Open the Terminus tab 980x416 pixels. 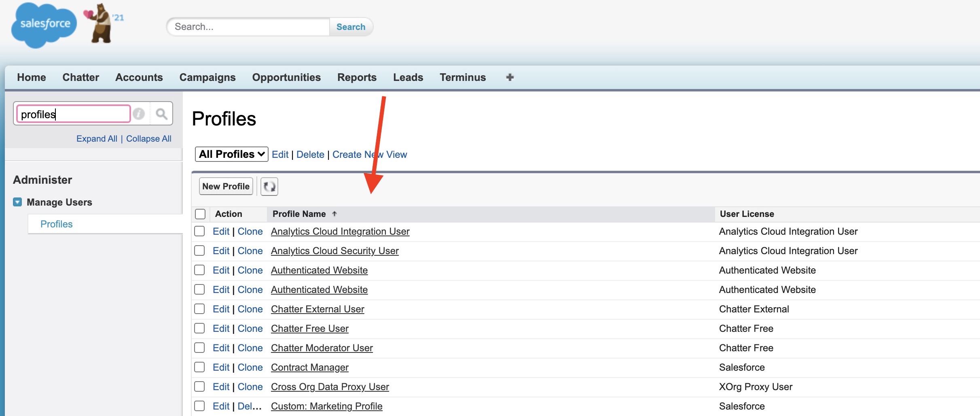463,77
